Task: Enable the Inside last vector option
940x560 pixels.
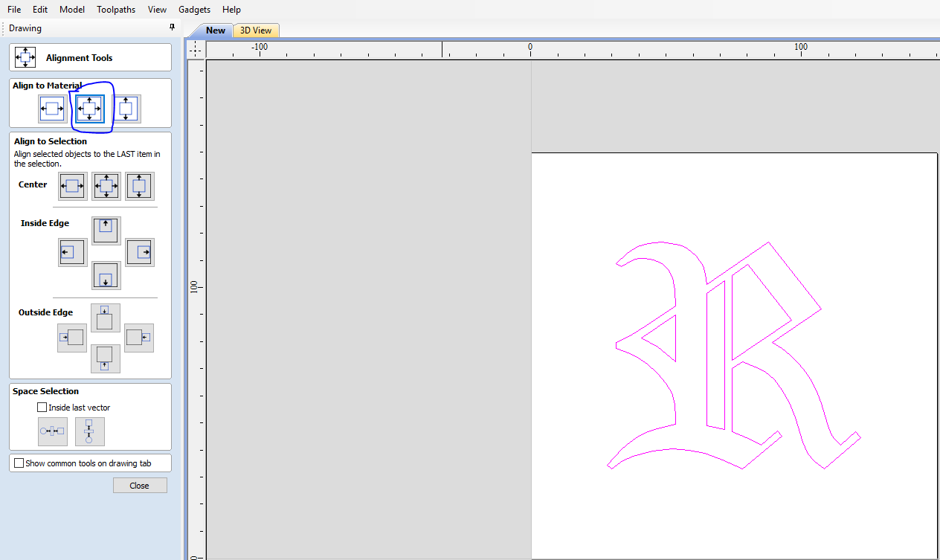Action: tap(42, 407)
